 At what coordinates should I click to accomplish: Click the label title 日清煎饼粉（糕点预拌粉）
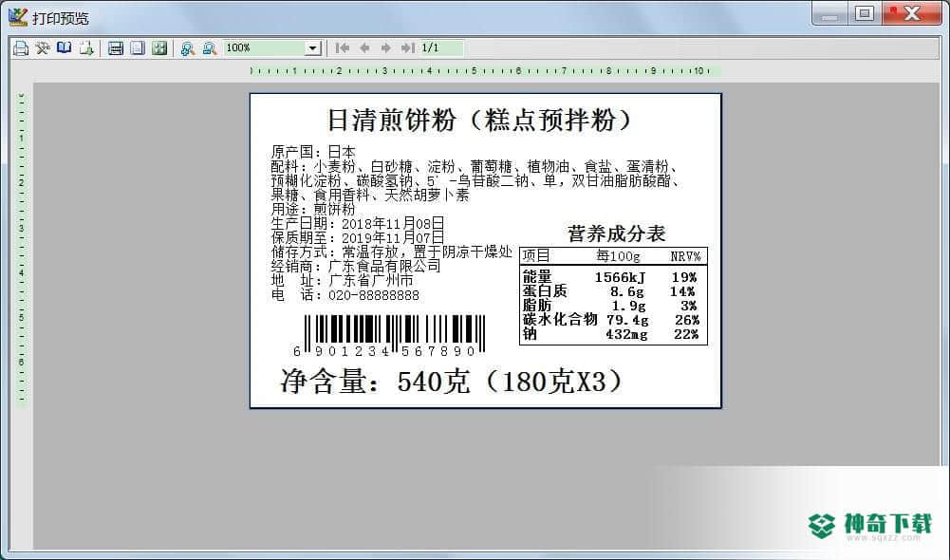[479, 120]
